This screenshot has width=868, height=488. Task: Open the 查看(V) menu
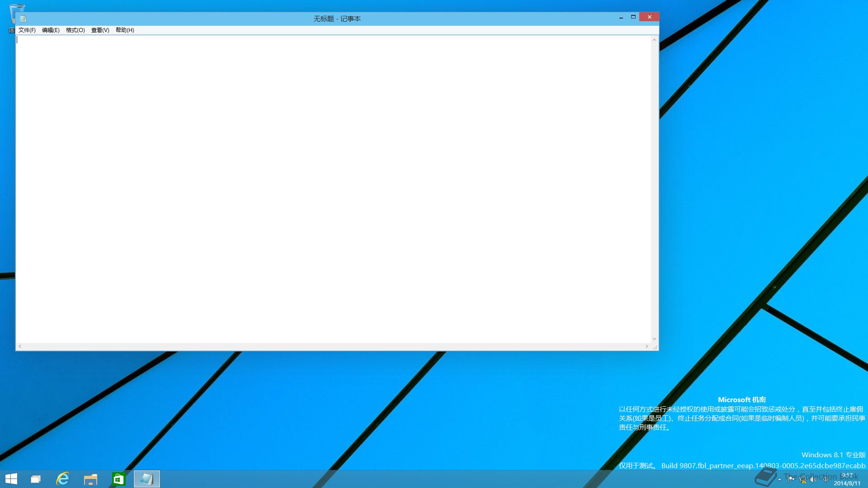coord(100,30)
